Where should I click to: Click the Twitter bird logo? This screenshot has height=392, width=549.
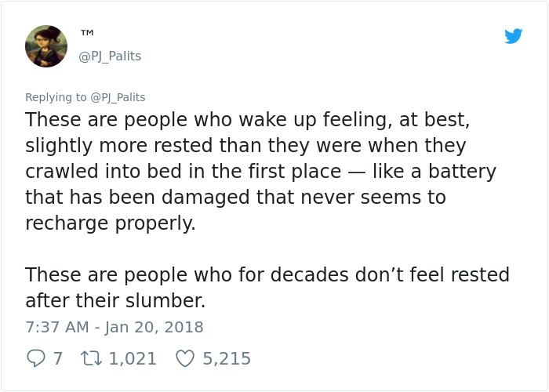pyautogui.click(x=514, y=36)
